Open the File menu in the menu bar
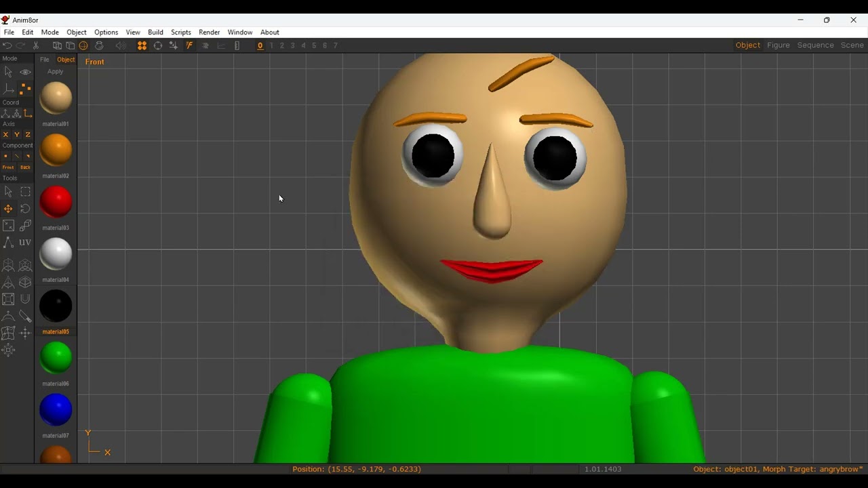868x488 pixels. pos(9,32)
